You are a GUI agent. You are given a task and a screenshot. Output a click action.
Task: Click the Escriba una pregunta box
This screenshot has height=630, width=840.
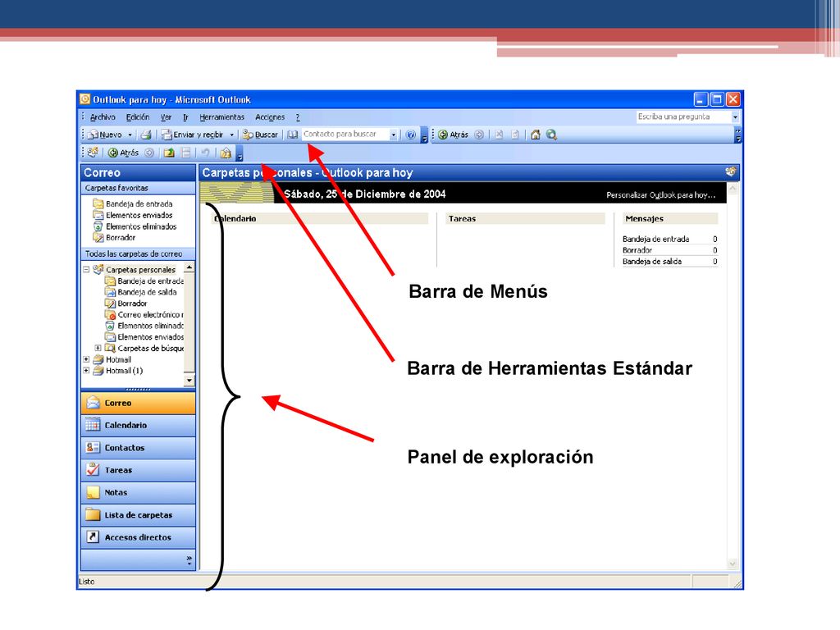(683, 116)
